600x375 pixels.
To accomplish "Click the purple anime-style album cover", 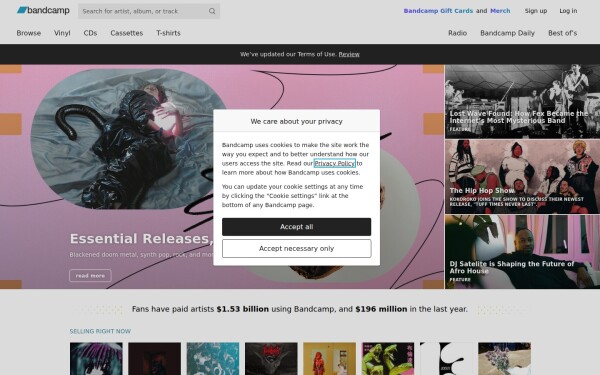I will (96, 359).
